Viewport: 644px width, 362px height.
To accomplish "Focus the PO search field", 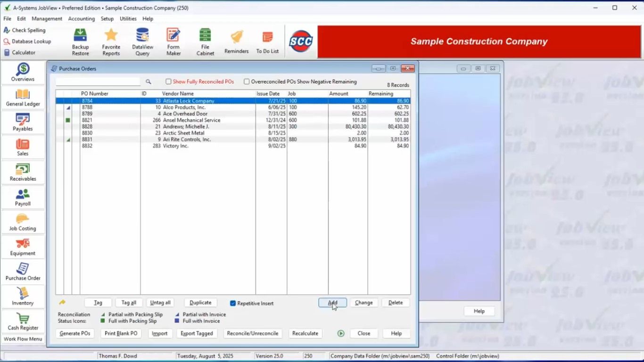I will pyautogui.click(x=98, y=82).
